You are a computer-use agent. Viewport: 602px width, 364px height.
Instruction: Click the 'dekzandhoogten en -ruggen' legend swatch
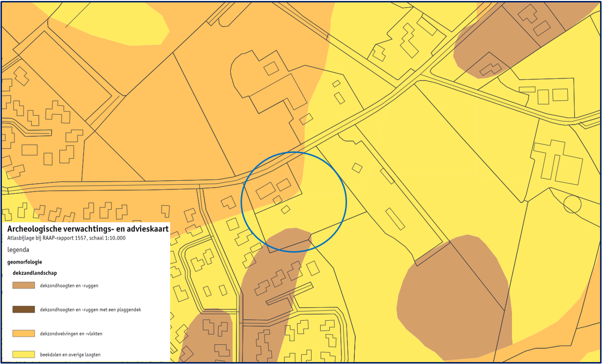click(x=24, y=285)
